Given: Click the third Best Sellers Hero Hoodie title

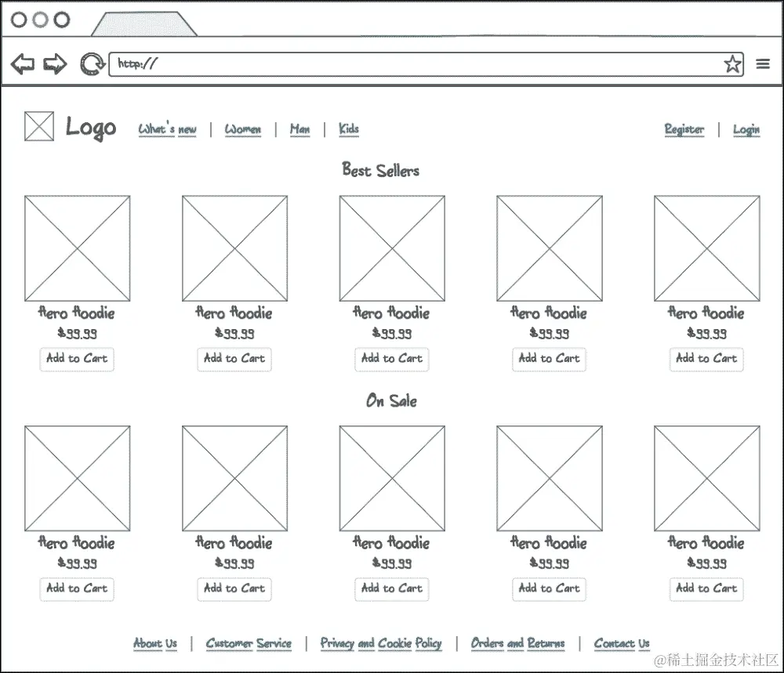Looking at the screenshot, I should tap(391, 313).
